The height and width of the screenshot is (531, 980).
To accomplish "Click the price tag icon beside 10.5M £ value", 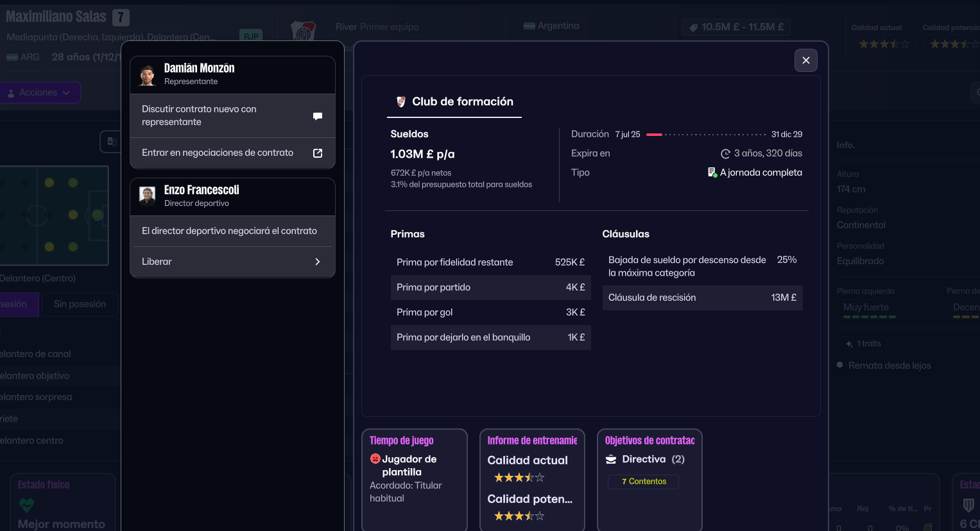I will coord(693,28).
